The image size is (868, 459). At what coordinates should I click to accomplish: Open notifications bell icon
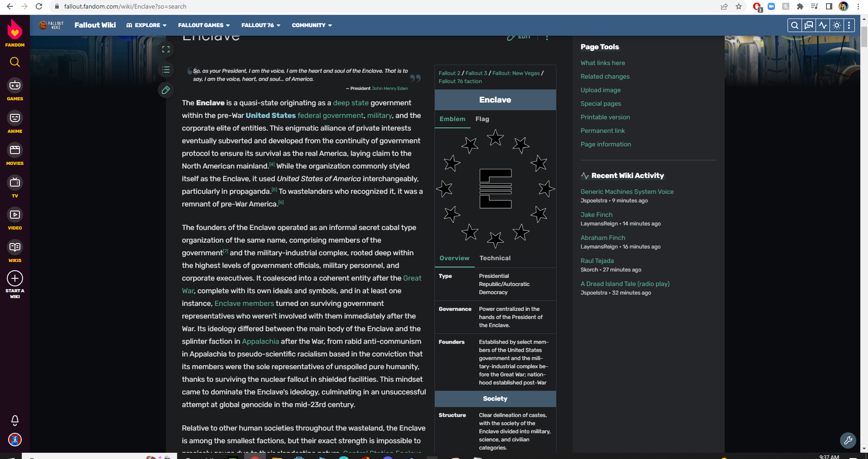pos(15,421)
